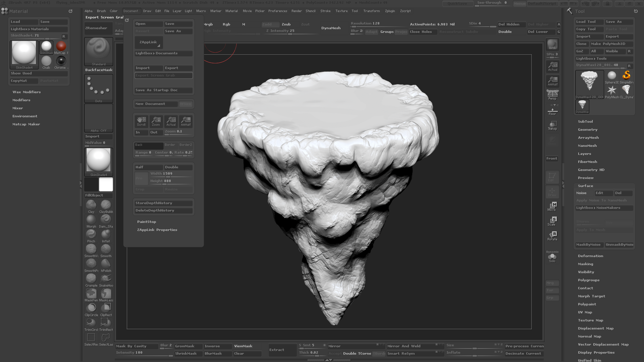The height and width of the screenshot is (362, 644).
Task: Open the Alpha menu
Action: coord(89,11)
